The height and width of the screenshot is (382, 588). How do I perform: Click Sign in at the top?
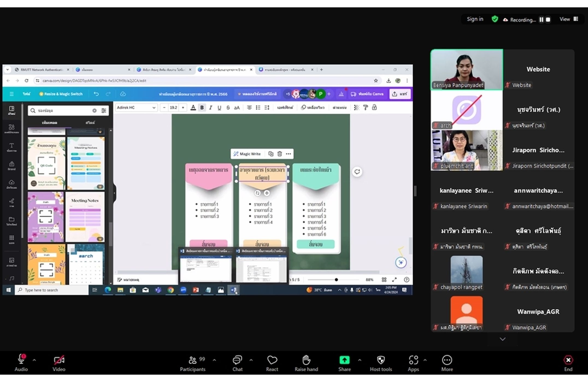[475, 19]
